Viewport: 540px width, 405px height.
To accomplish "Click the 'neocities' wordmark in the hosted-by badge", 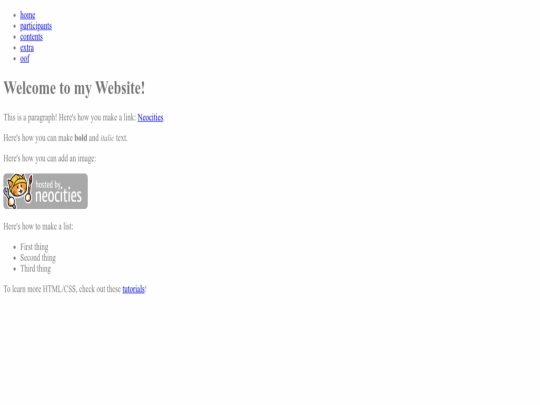I will [58, 196].
